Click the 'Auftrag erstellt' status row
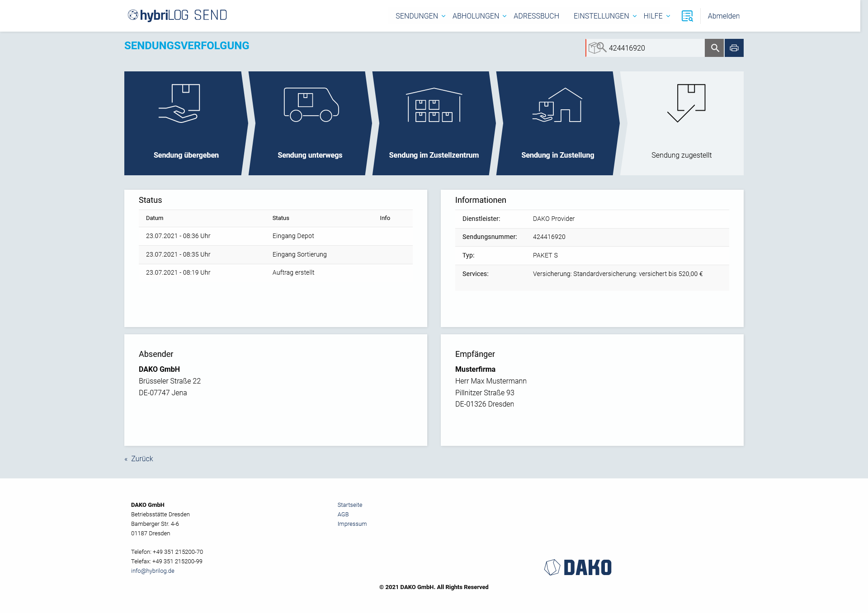Image resolution: width=868 pixels, height=613 pixels. point(276,273)
